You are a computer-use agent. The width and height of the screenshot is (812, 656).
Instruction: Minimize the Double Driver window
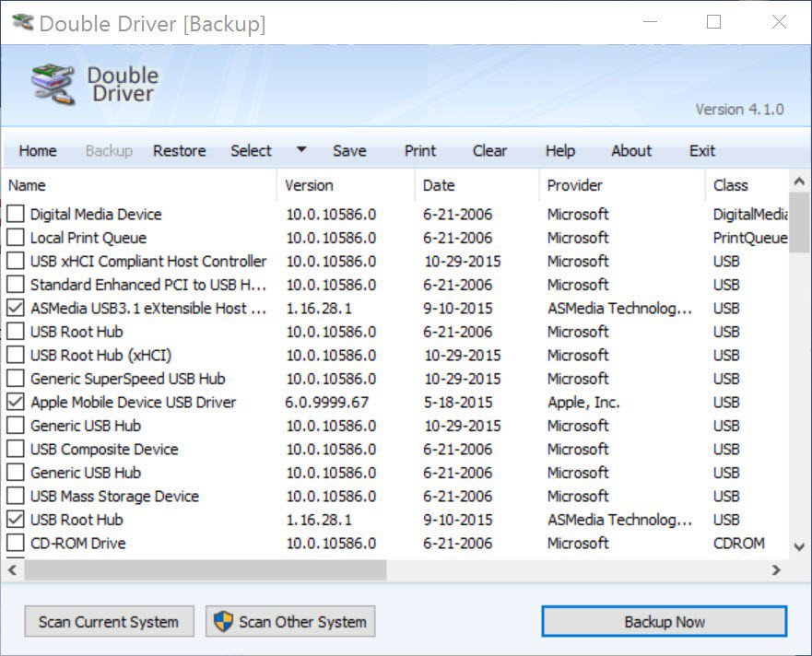(651, 22)
